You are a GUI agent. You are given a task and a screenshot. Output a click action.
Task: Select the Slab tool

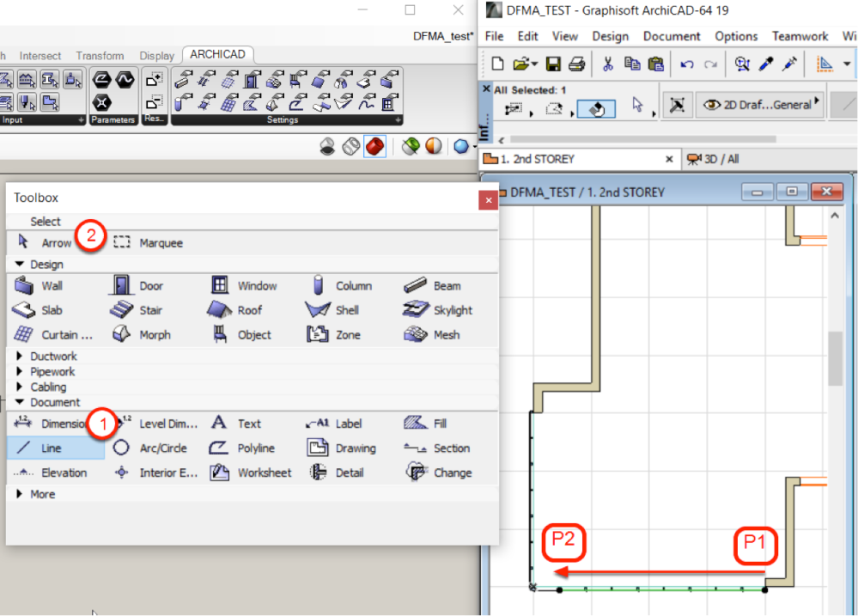[x=37, y=310]
